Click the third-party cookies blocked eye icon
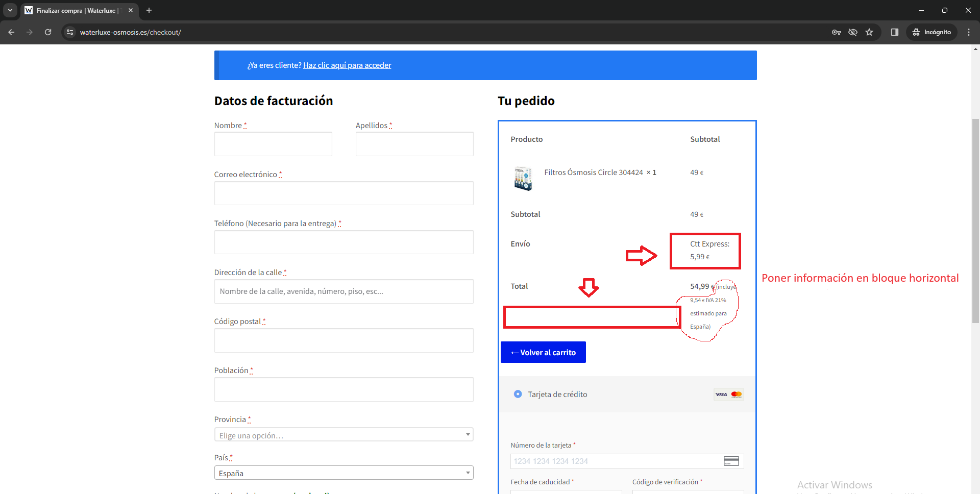This screenshot has width=980, height=494. coord(852,32)
